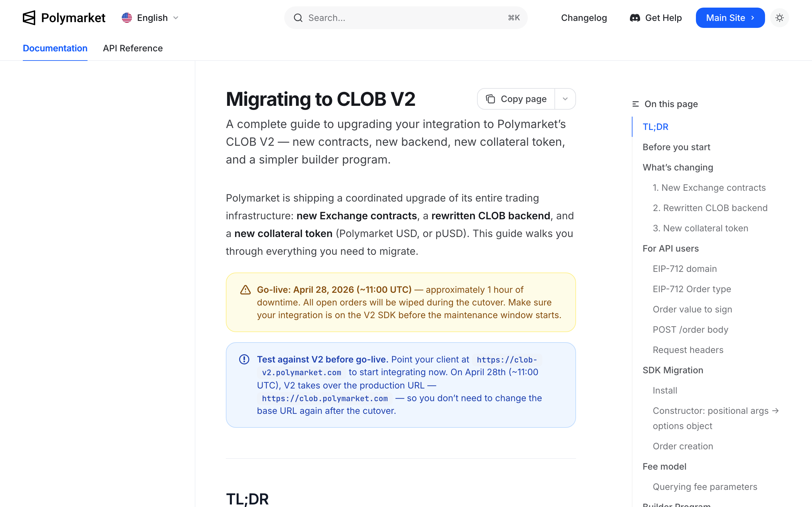Jump to the TL;DR section link
The height and width of the screenshot is (507, 812).
click(655, 127)
